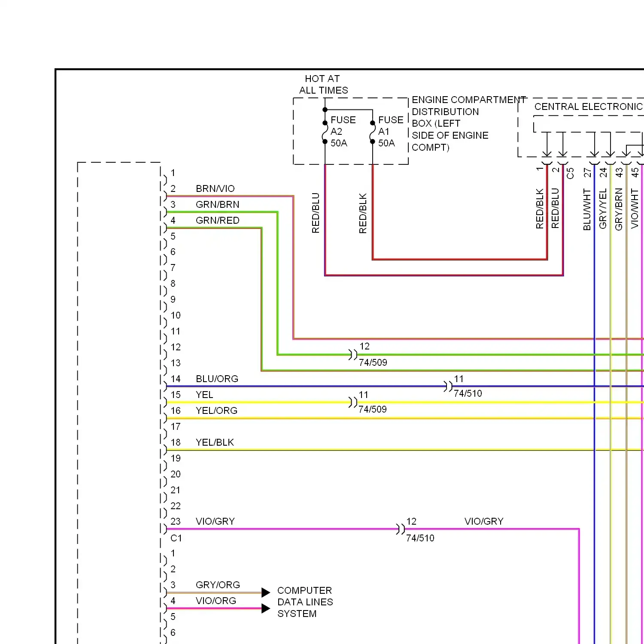The height and width of the screenshot is (644, 644).
Task: Click the vertical RED/BLK label below fuse A1
Action: [x=363, y=213]
